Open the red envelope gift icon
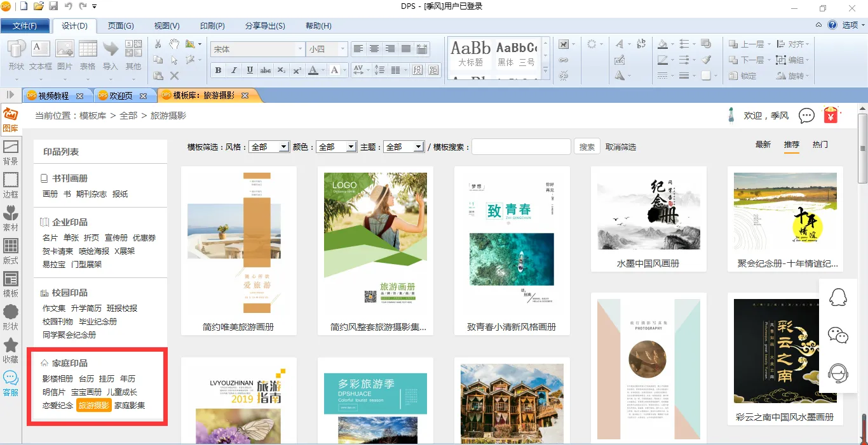Screen dimensions: 868x445 pyautogui.click(x=831, y=116)
